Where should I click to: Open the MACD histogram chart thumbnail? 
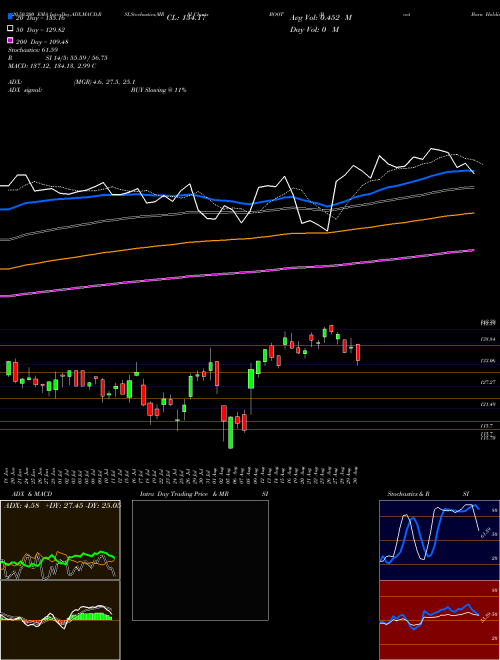60,620
